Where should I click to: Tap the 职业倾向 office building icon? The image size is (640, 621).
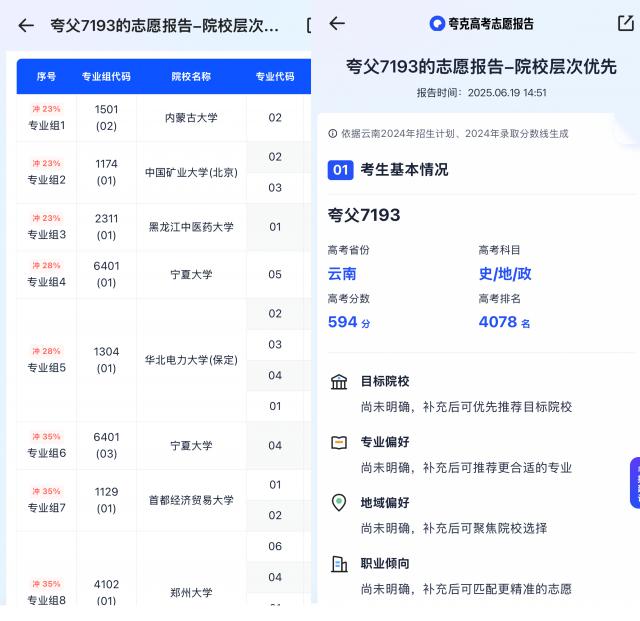339,564
